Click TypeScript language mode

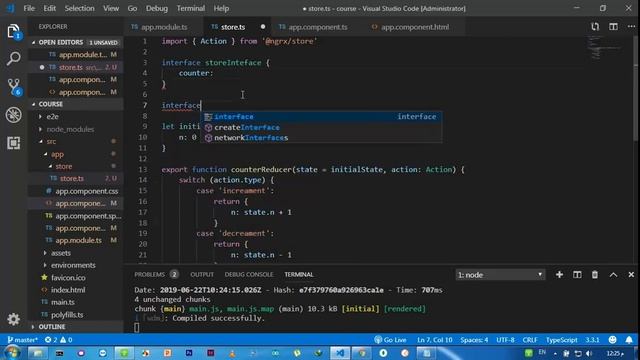click(562, 340)
